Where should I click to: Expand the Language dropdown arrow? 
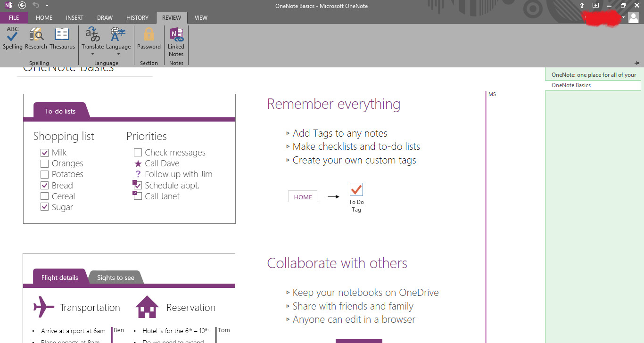coord(118,54)
